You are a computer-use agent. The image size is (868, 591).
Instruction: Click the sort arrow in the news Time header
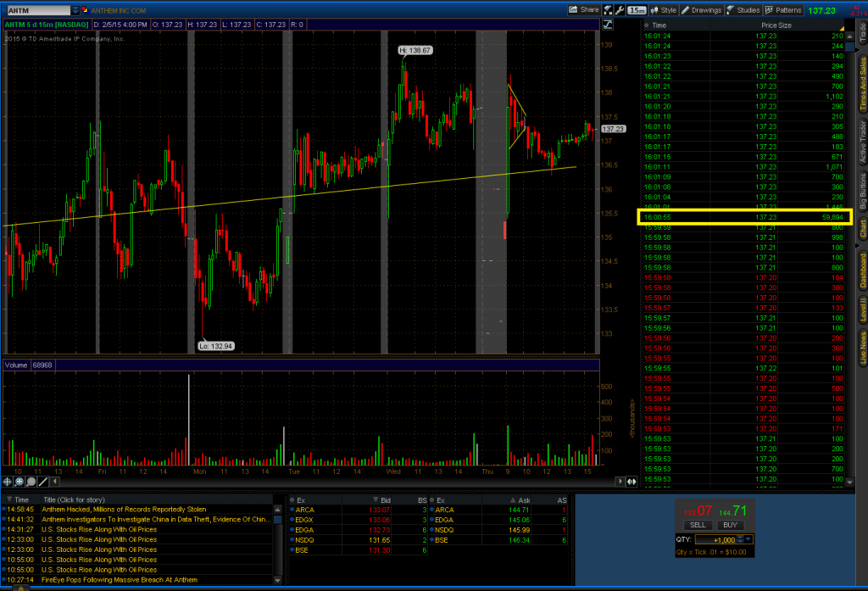click(9, 499)
